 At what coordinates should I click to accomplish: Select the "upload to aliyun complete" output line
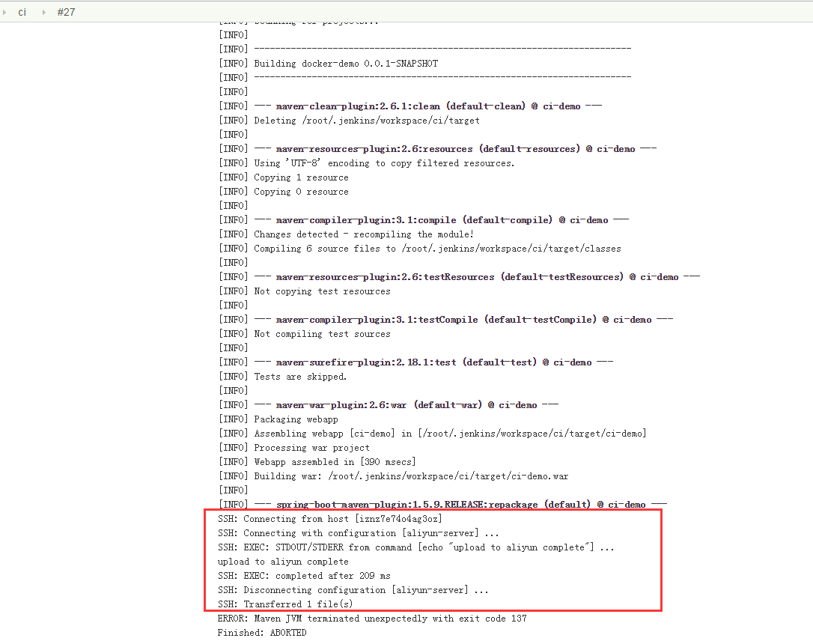283,561
